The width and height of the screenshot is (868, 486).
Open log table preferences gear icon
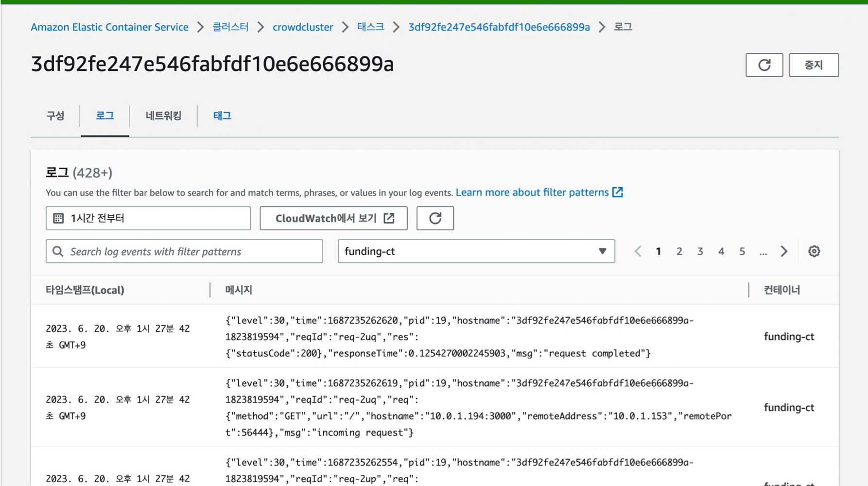coord(814,251)
